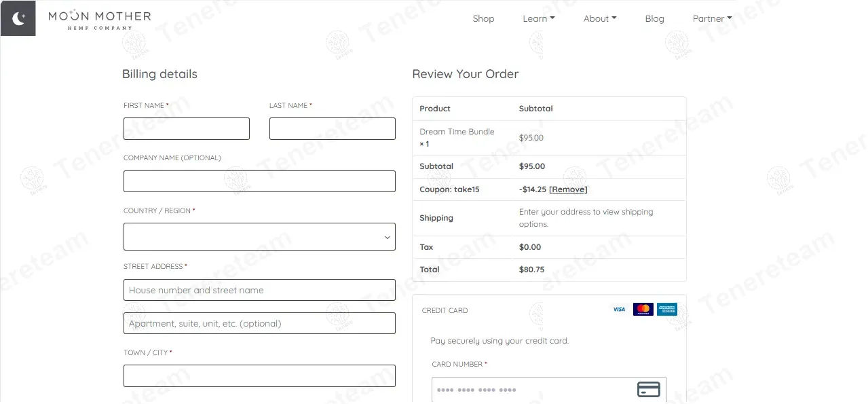Click the Apartment, suite, unit field

coord(259,323)
